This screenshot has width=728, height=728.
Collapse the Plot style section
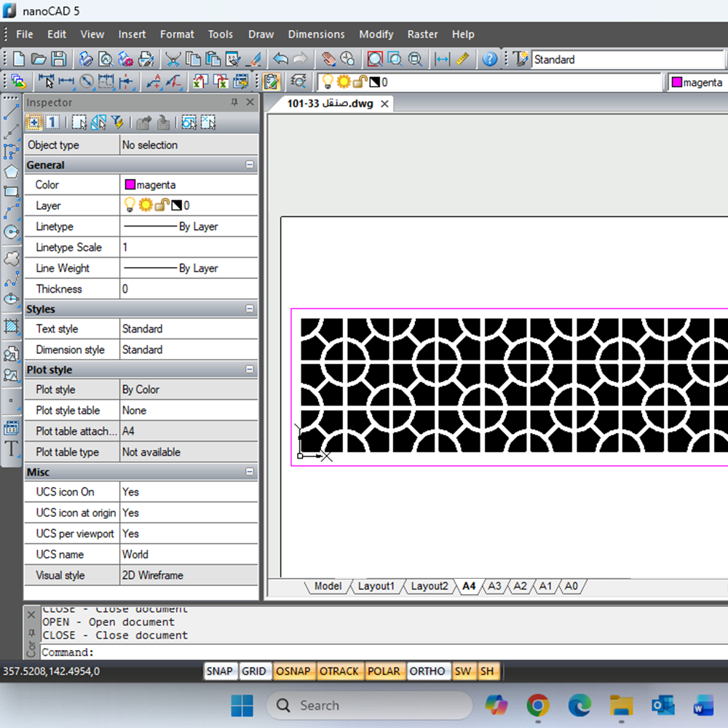tap(250, 370)
